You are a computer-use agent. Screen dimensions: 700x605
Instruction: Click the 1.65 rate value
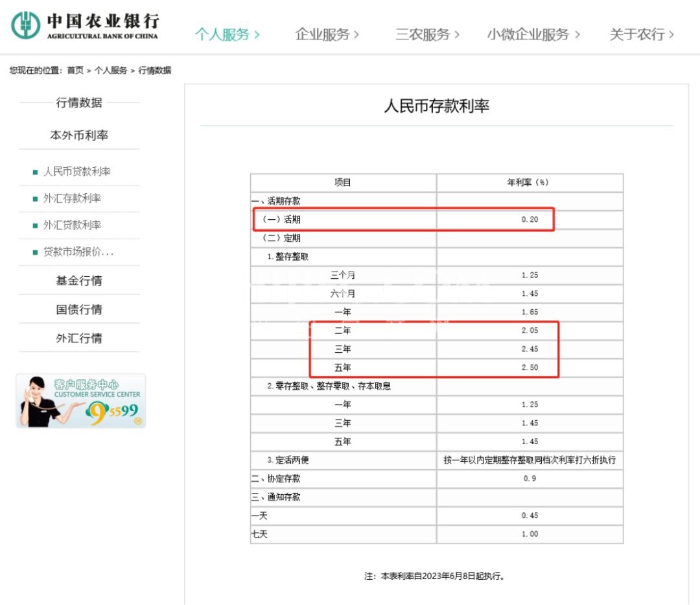[x=530, y=312]
